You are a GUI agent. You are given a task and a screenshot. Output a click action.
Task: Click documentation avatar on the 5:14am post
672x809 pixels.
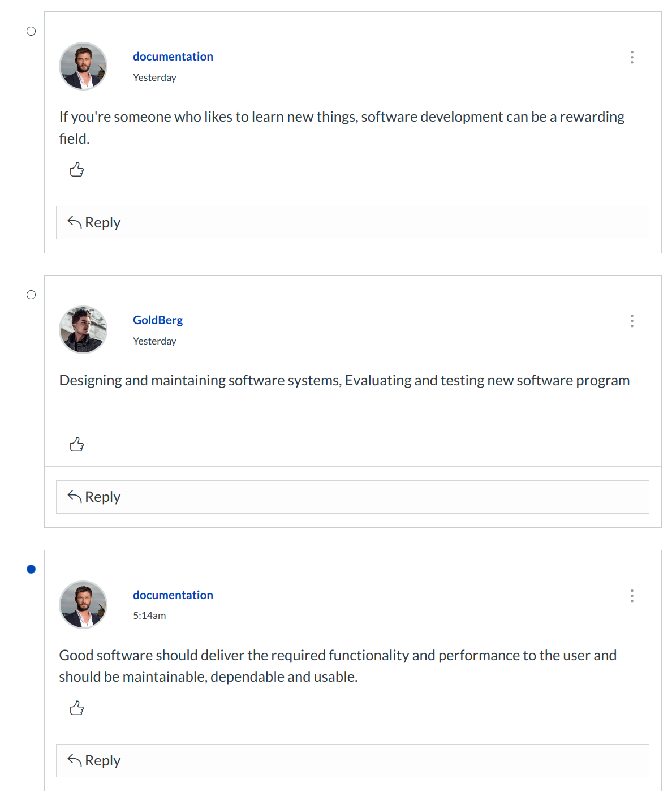click(x=83, y=605)
